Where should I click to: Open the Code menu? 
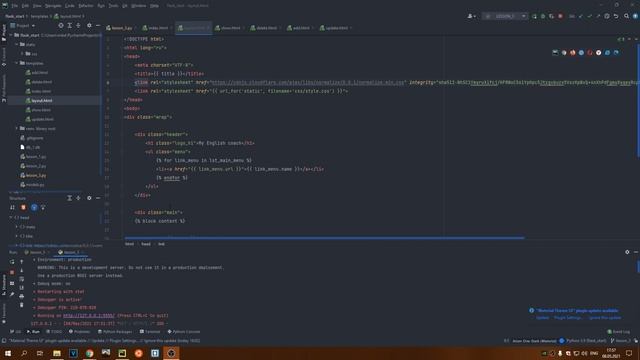70,6
